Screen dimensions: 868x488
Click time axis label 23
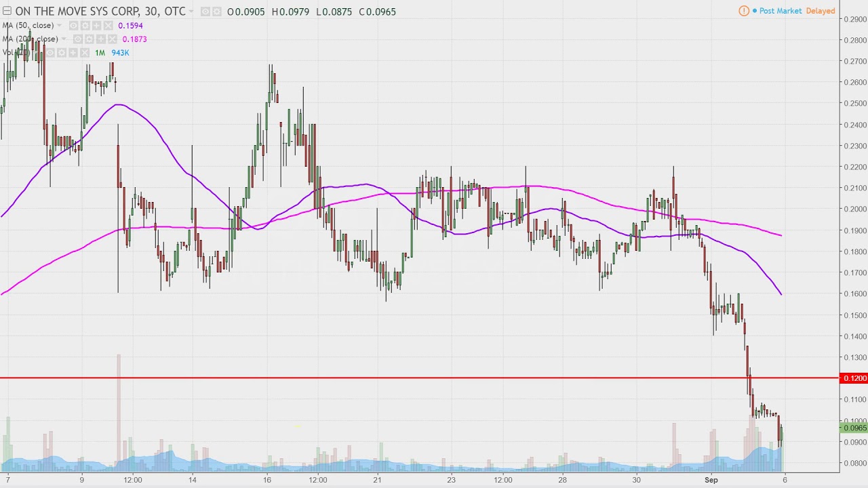point(451,480)
